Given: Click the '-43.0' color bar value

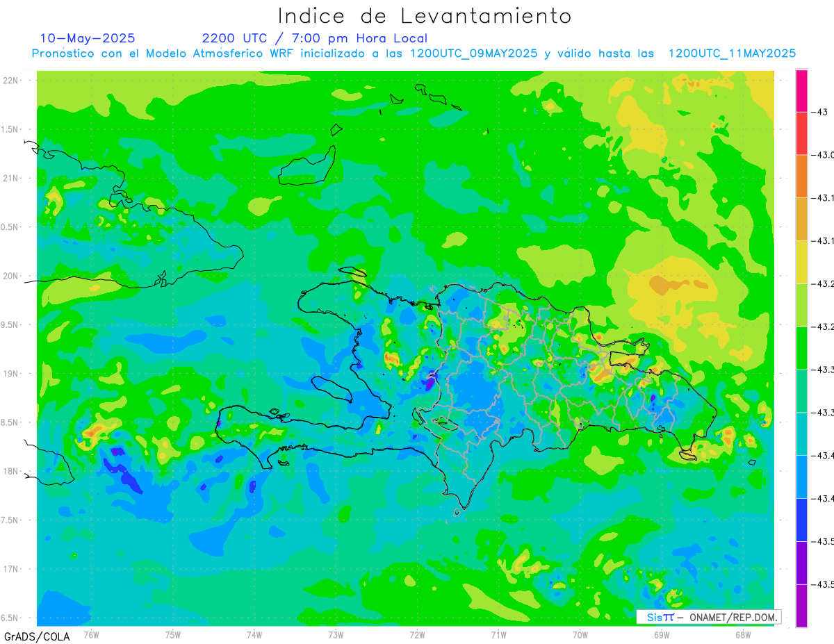Looking at the screenshot, I should point(823,155).
